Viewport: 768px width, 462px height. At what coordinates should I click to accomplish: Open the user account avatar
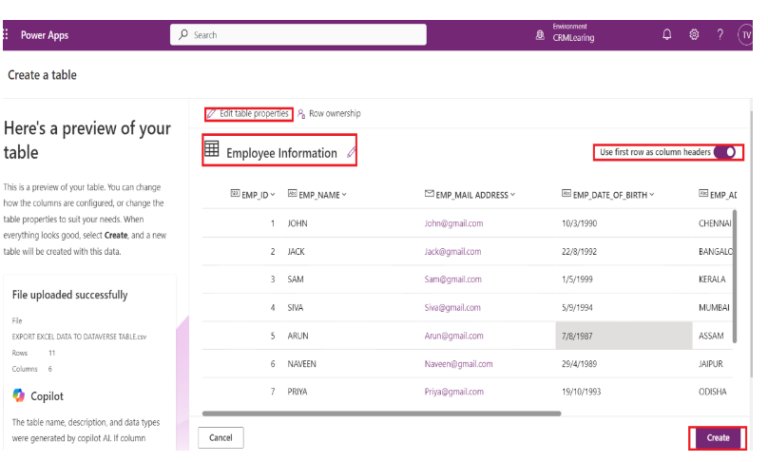(746, 35)
